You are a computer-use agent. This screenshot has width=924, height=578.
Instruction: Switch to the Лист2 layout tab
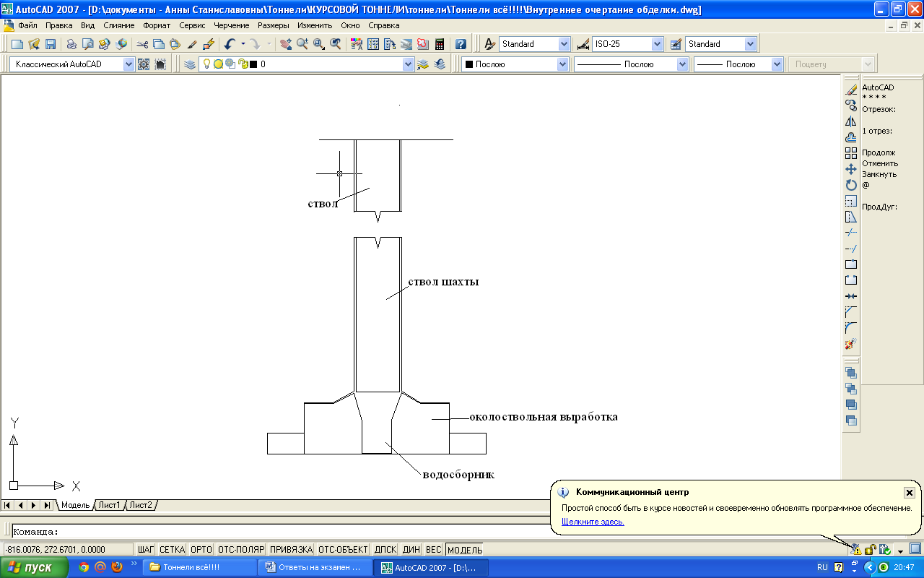(x=141, y=505)
